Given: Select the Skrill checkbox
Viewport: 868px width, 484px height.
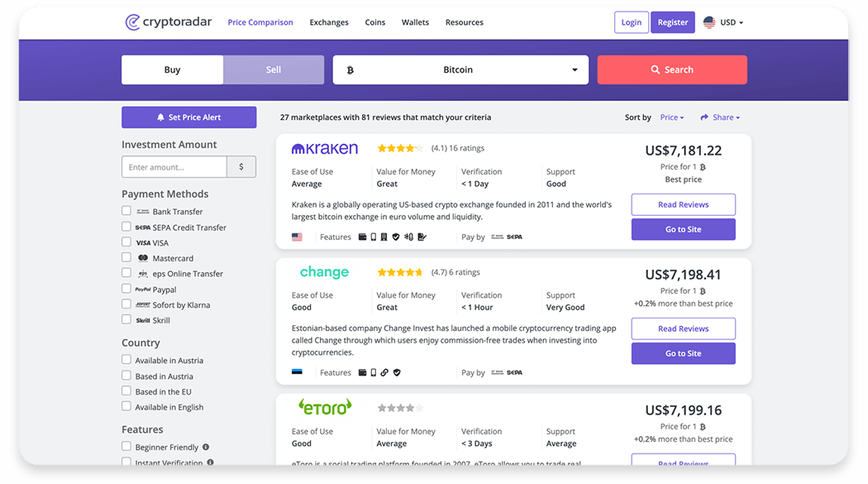Looking at the screenshot, I should coord(126,319).
